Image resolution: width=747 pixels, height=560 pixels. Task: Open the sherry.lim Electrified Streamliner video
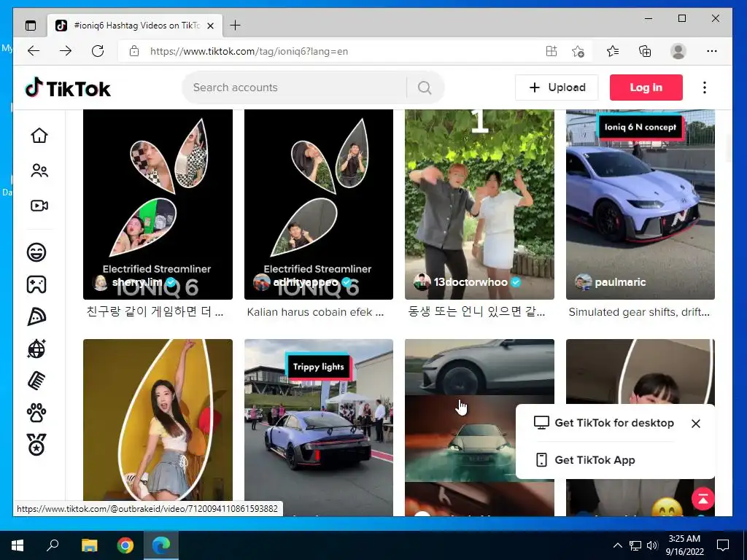(x=158, y=204)
